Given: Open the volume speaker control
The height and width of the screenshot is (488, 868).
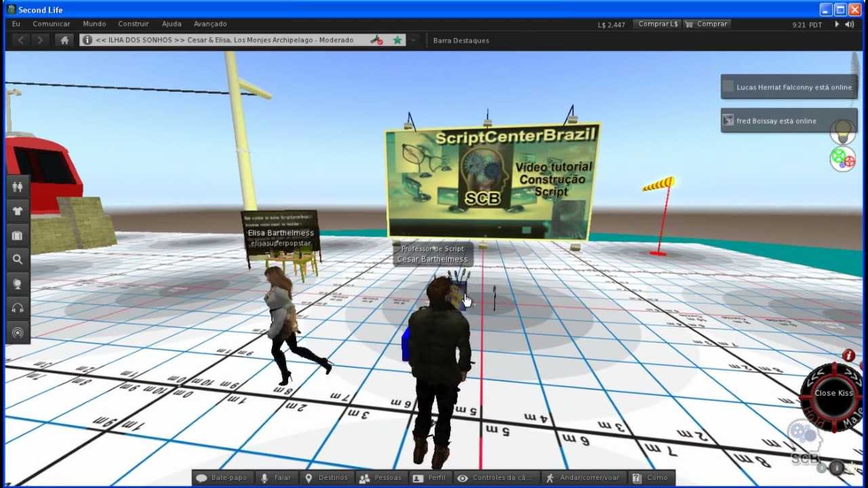Looking at the screenshot, I should click(x=850, y=24).
